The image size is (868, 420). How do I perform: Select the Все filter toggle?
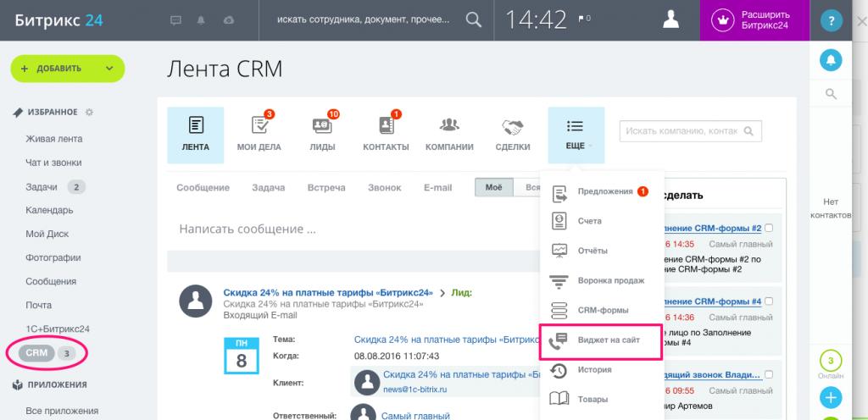coord(527,187)
